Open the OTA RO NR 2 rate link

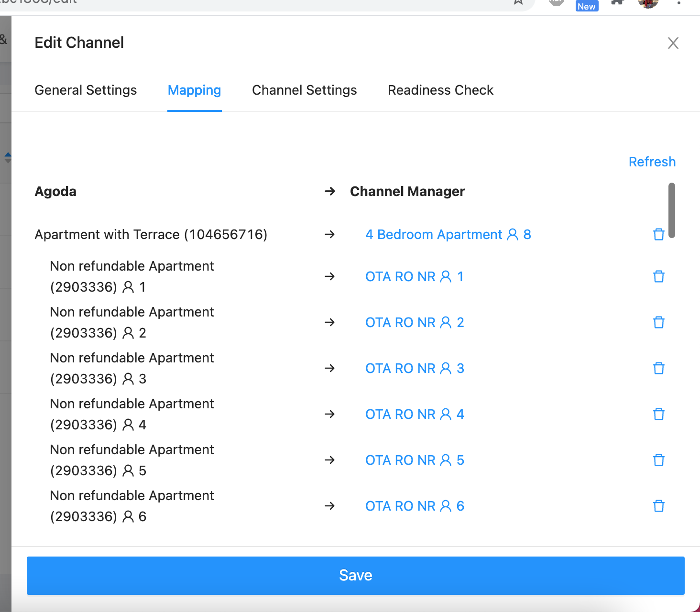point(415,322)
